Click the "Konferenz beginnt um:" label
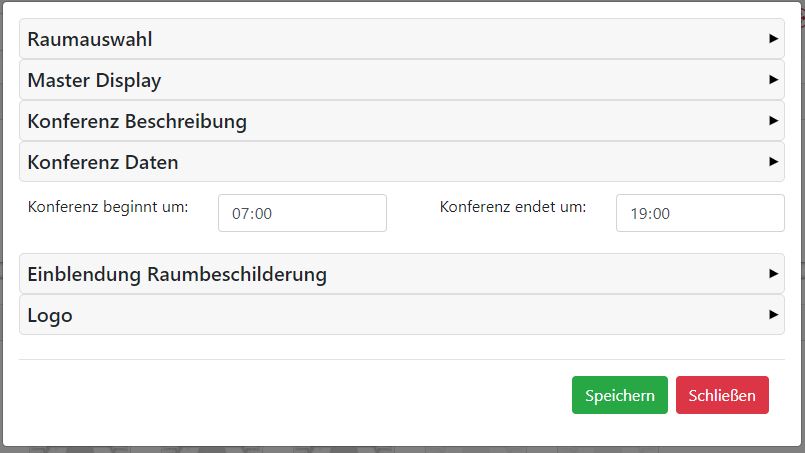The height and width of the screenshot is (453, 805). point(108,208)
